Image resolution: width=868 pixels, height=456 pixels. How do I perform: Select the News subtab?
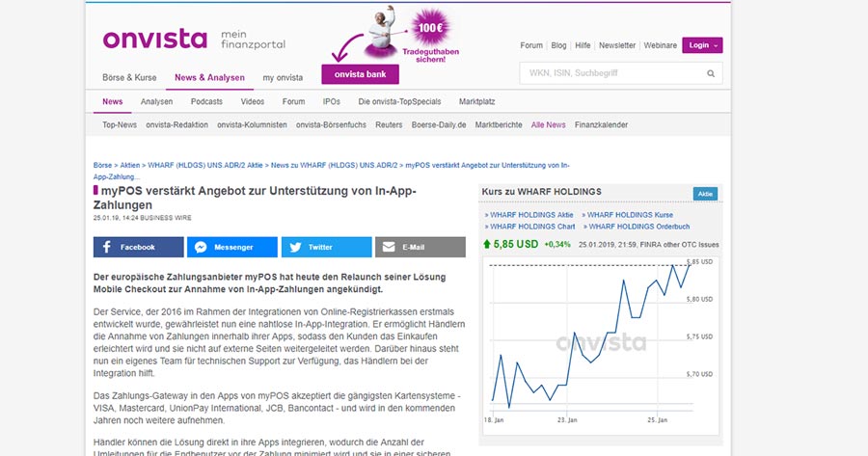tap(113, 102)
